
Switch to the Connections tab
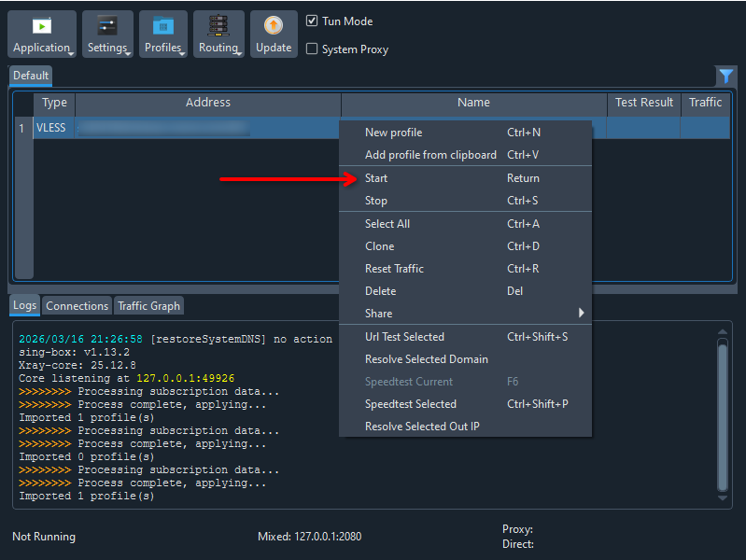coord(77,306)
